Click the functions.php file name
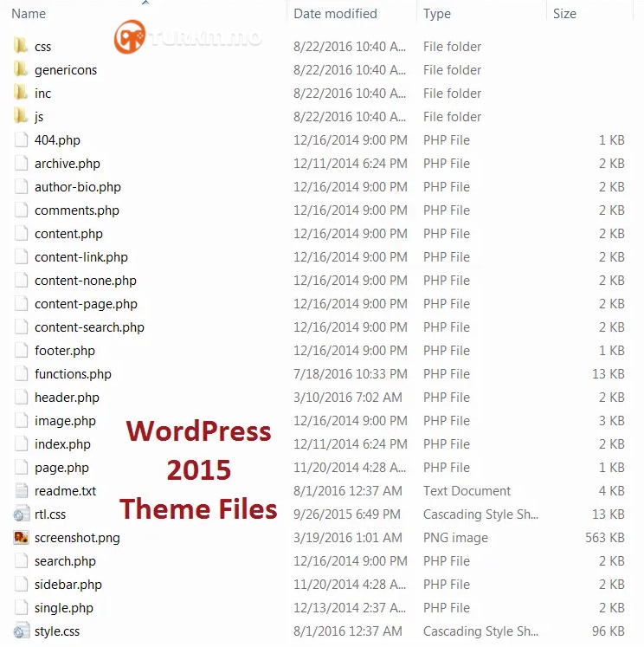Screen dimensions: 644x647 click(x=73, y=374)
